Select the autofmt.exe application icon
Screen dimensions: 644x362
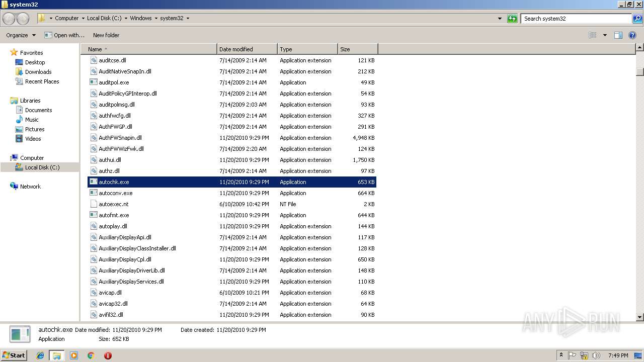[94, 215]
